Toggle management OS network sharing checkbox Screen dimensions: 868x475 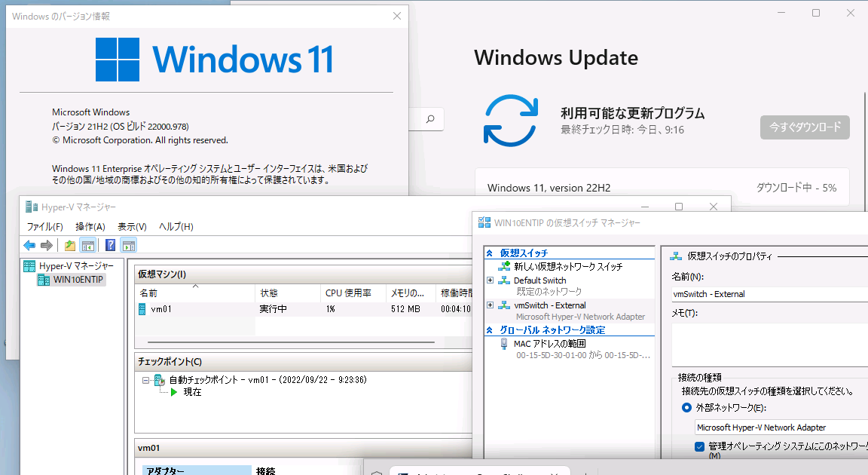[700, 446]
